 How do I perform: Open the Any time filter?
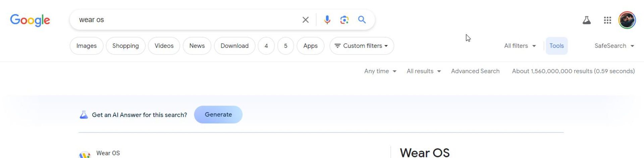click(380, 71)
